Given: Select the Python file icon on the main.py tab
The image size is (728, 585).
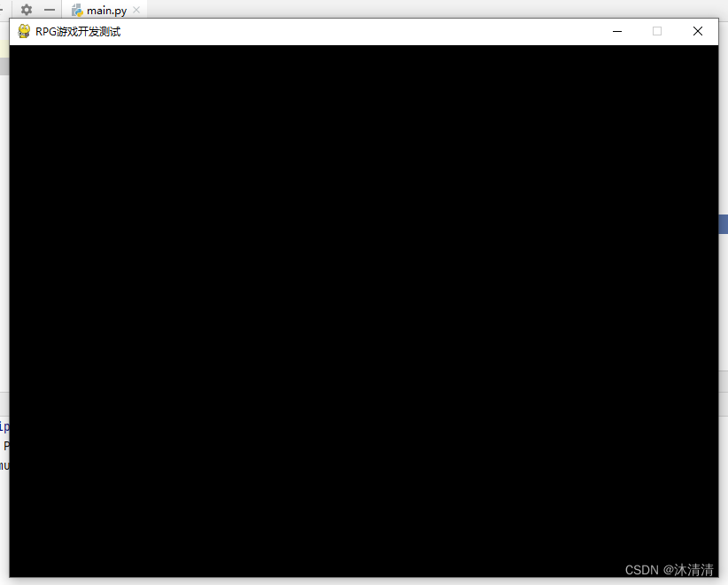Looking at the screenshot, I should click(75, 10).
